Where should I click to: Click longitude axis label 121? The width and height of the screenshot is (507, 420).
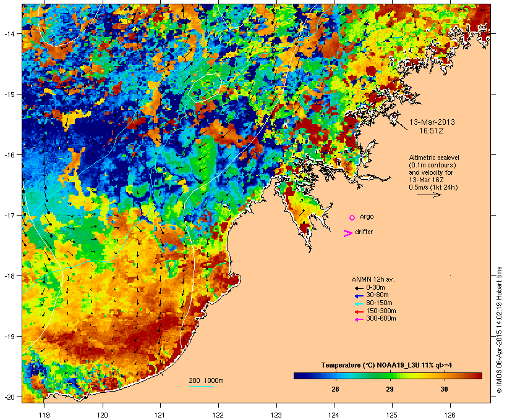pos(160,415)
